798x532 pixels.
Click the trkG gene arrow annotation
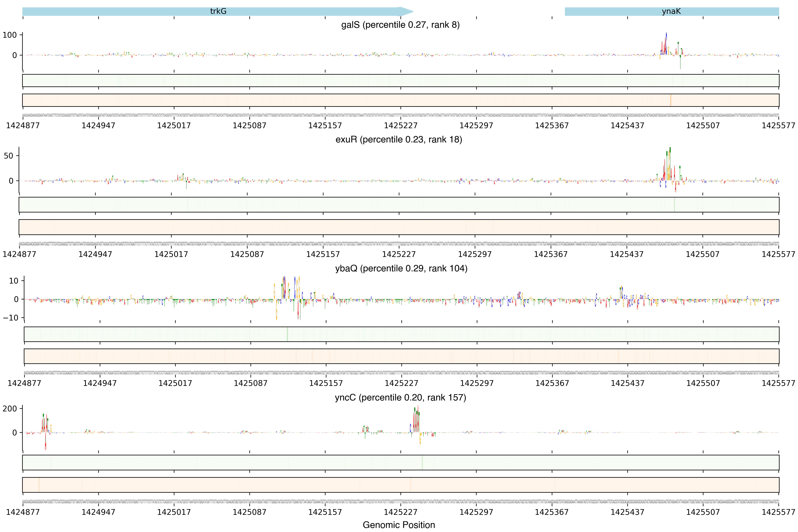pos(218,11)
